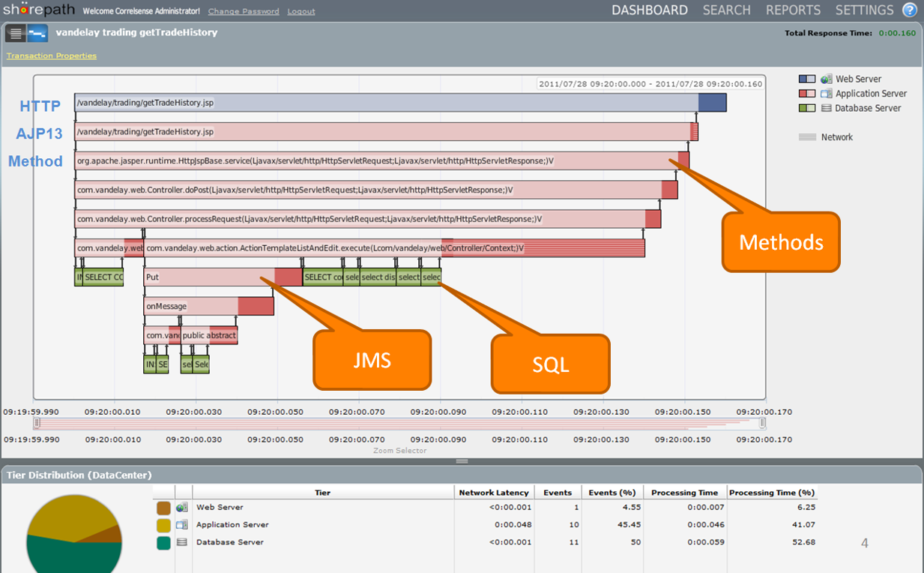Click the SharePath logo
Viewport: 924px width, 573px height.
pyautogui.click(x=38, y=10)
